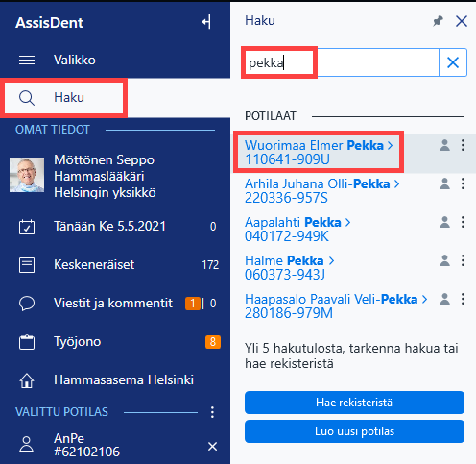Clear the search field with X button
This screenshot has width=476, height=464.
click(453, 62)
